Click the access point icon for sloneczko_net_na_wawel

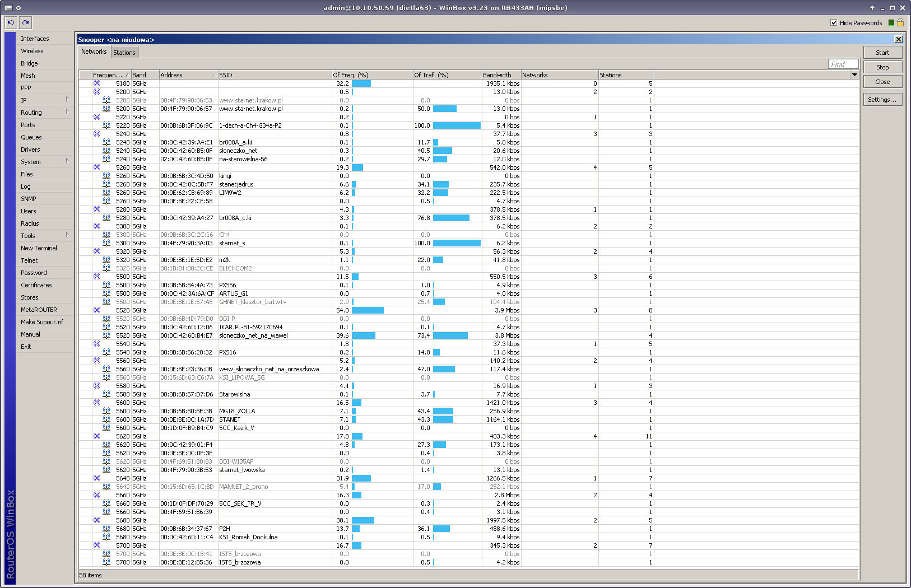pos(106,335)
